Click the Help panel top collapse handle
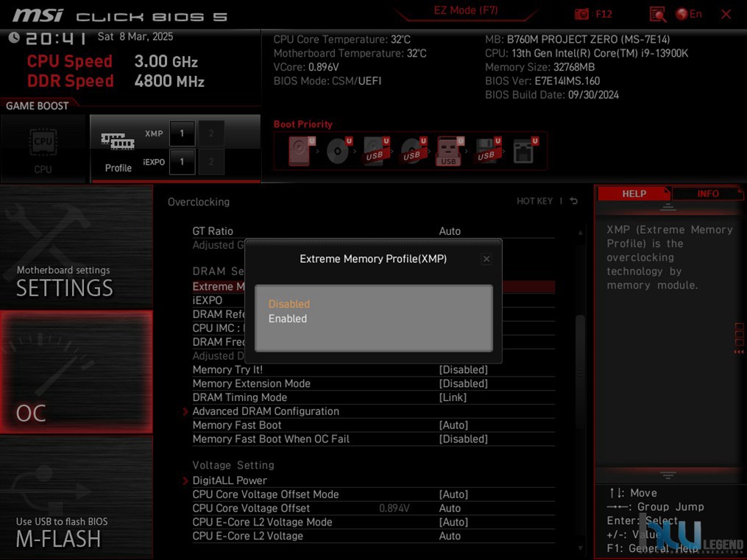This screenshot has width=747, height=560. [x=668, y=207]
